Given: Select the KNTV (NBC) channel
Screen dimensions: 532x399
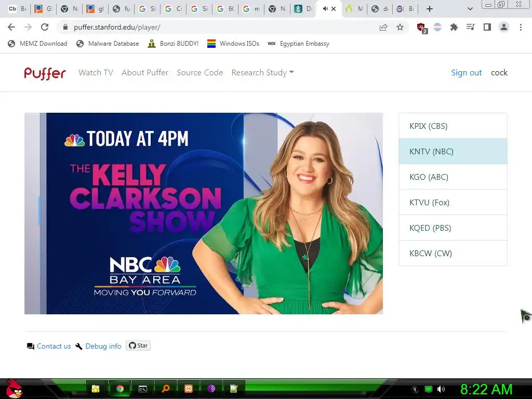Looking at the screenshot, I should click(x=453, y=151).
